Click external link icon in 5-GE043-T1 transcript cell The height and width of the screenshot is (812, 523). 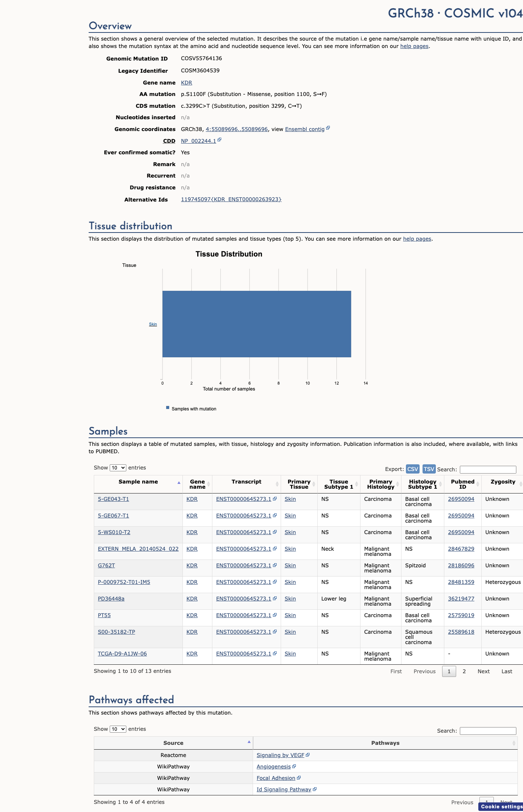pos(275,499)
